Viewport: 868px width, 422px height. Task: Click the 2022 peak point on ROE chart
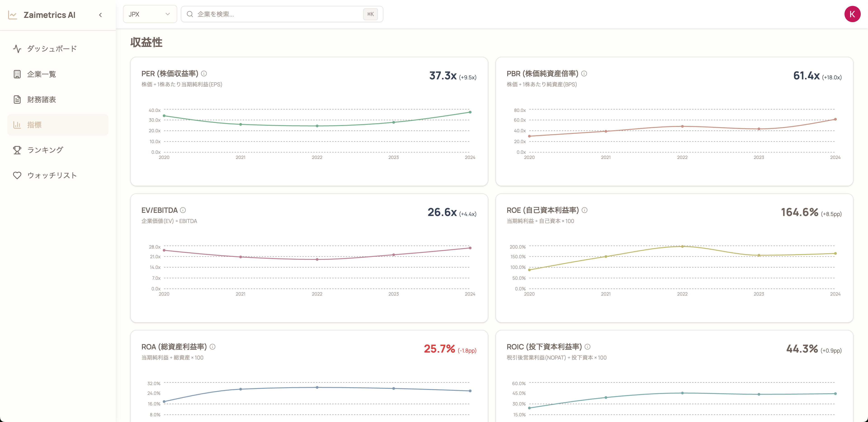tap(682, 246)
